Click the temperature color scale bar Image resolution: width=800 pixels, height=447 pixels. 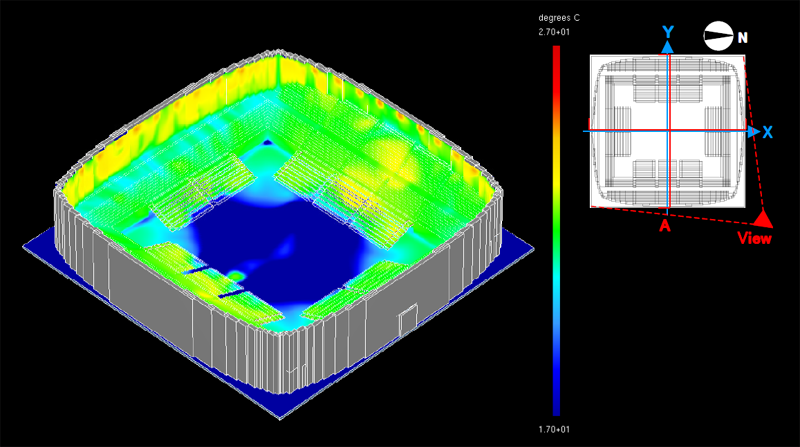pyautogui.click(x=557, y=231)
